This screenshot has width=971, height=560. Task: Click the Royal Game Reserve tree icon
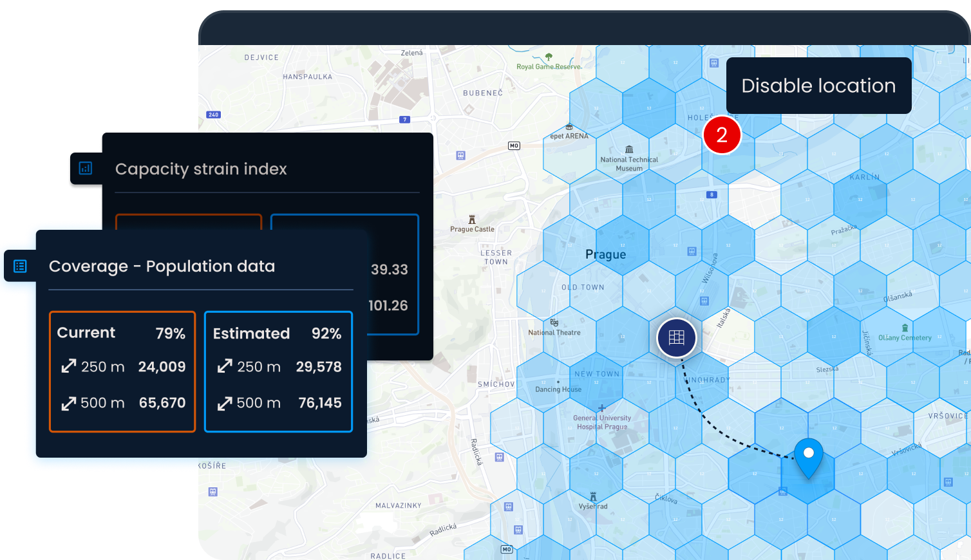(x=549, y=57)
